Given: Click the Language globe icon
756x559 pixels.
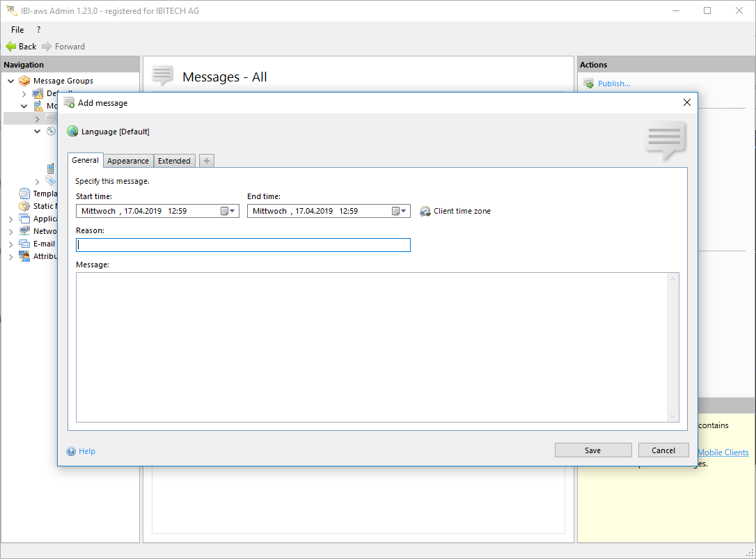Looking at the screenshot, I should pos(72,132).
